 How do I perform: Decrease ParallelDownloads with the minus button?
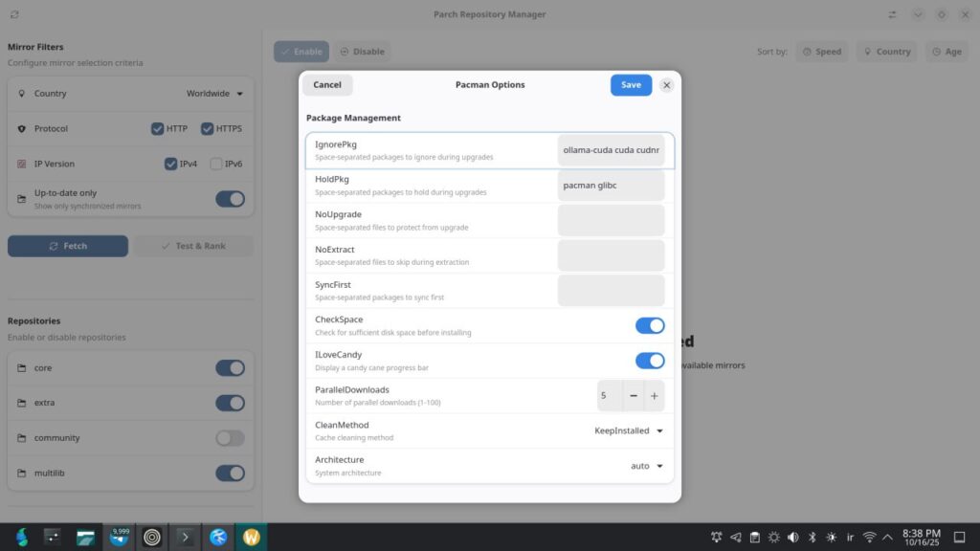[634, 395]
